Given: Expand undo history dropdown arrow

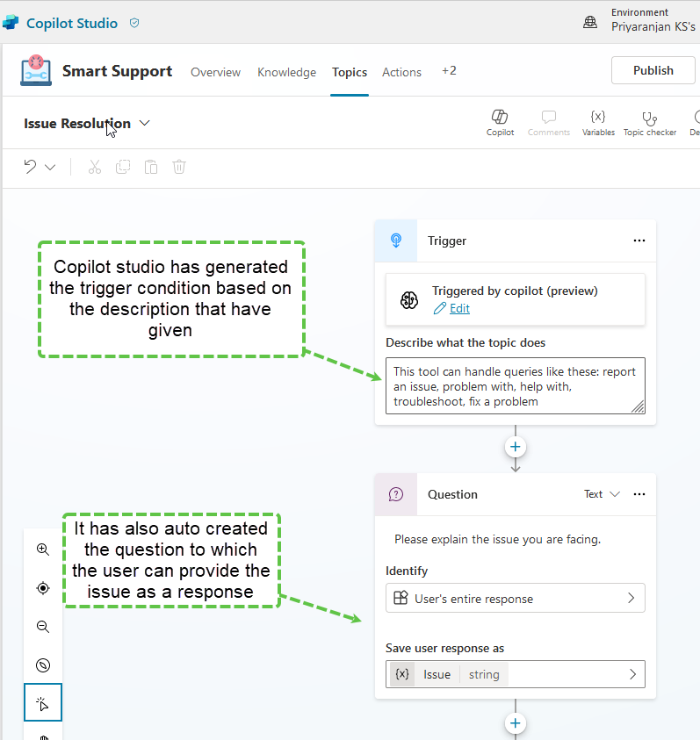Looking at the screenshot, I should 50,167.
